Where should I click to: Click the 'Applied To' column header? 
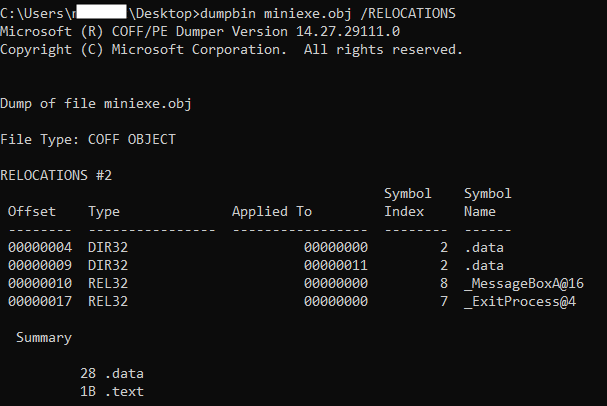click(x=271, y=211)
